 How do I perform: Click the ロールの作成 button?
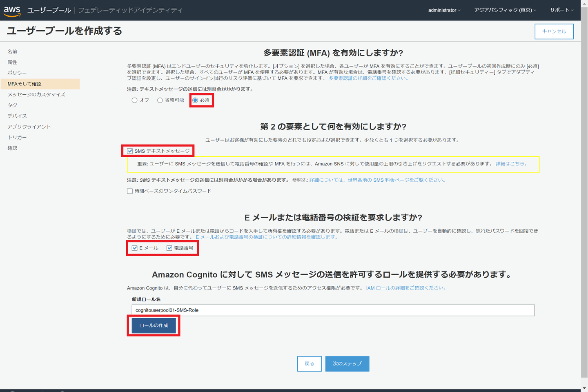click(154, 325)
